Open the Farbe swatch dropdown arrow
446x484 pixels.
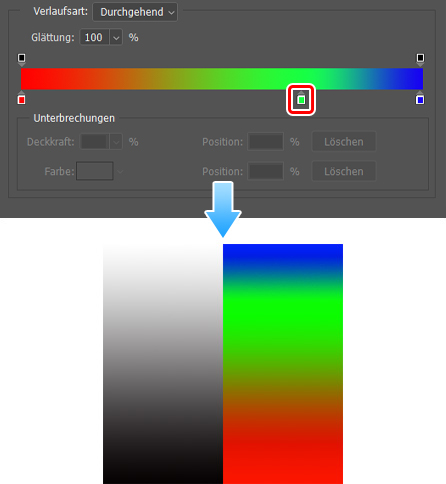(x=120, y=171)
